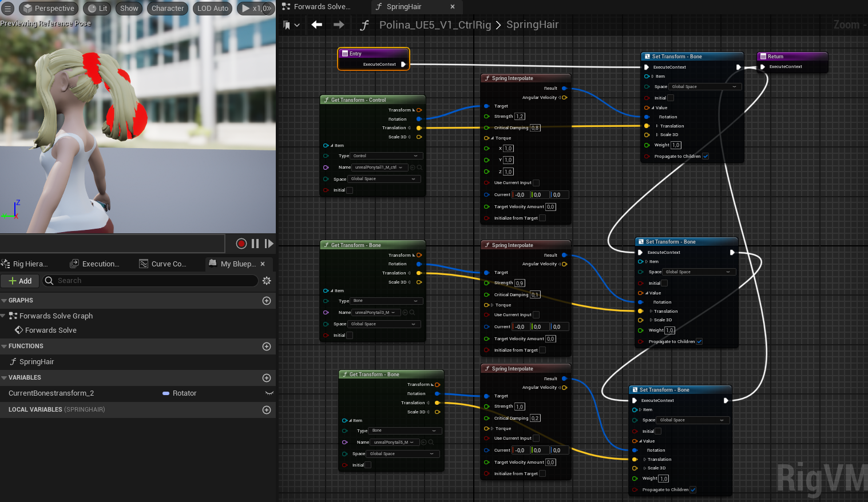Click the My Blueprint search field
The height and width of the screenshot is (502, 868).
pyautogui.click(x=150, y=281)
